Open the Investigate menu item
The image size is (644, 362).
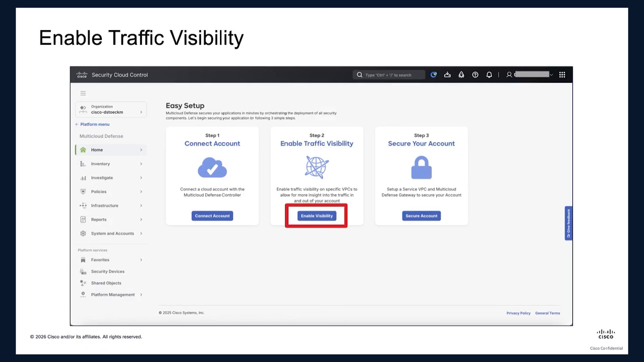(111, 178)
